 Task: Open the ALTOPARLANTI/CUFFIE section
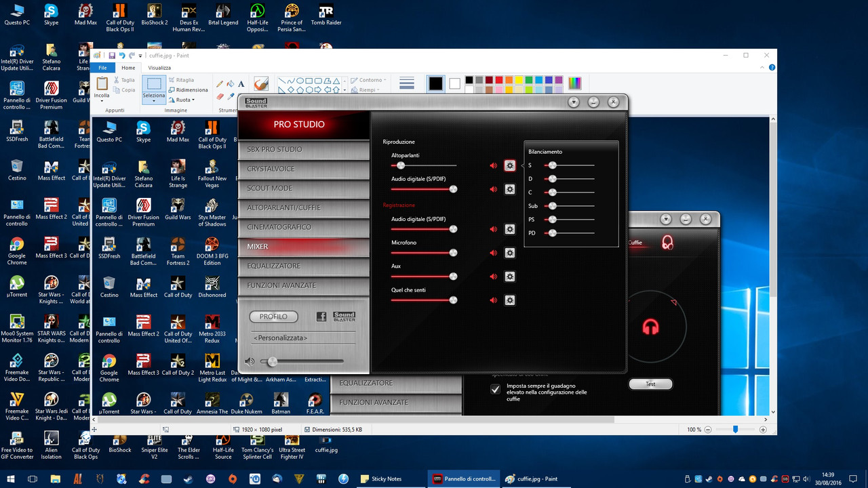(303, 207)
